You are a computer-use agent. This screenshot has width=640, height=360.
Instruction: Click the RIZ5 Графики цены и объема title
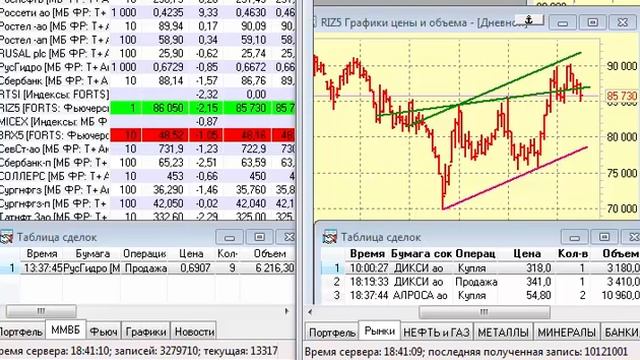click(x=423, y=22)
